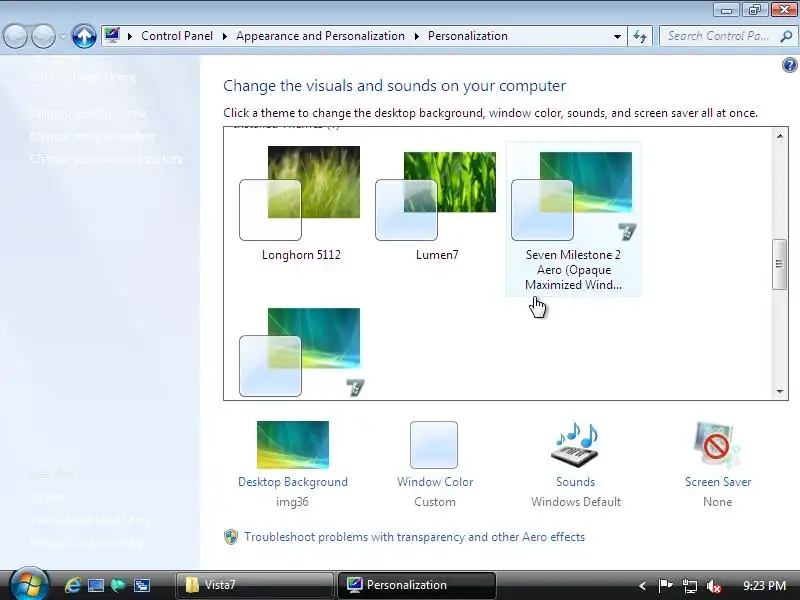Expand breadcrumb arrow before Personalization
The width and height of the screenshot is (800, 600).
pyautogui.click(x=416, y=36)
